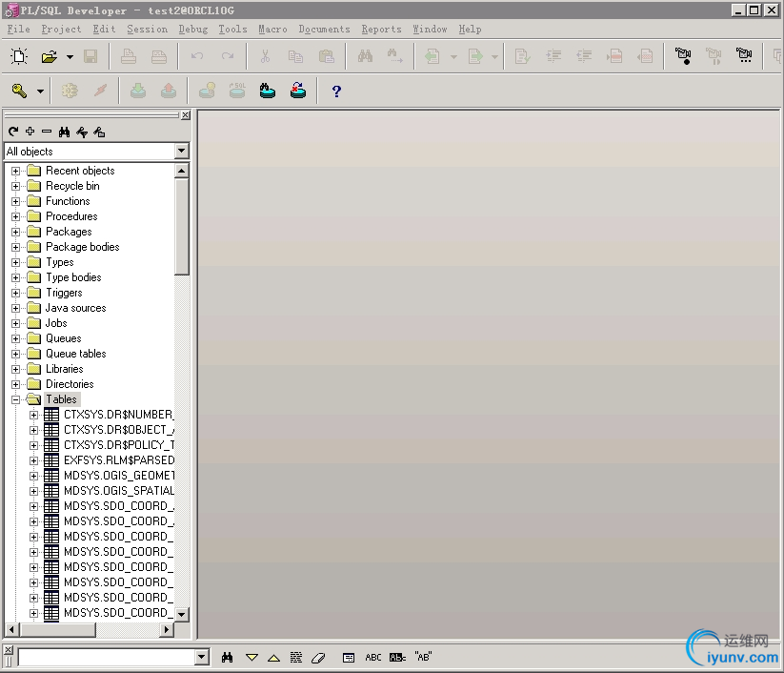The image size is (784, 673).
Task: Click the New document toolbar icon
Action: pos(19,56)
